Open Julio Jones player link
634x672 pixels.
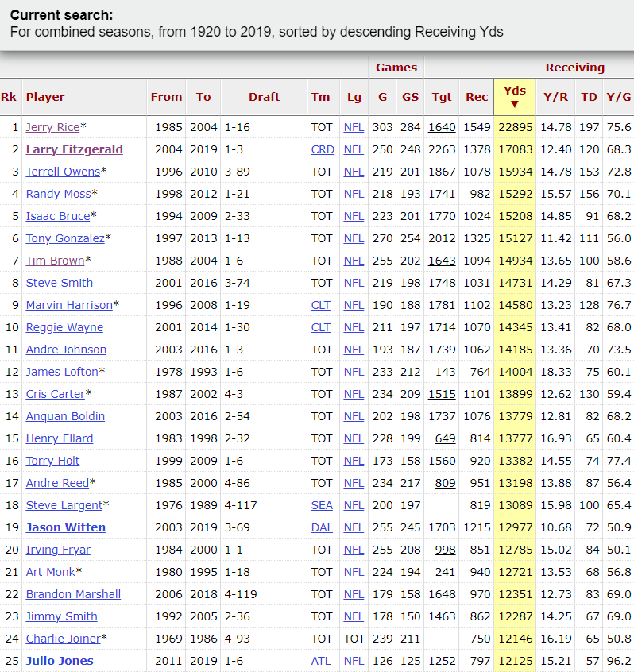coord(60,662)
